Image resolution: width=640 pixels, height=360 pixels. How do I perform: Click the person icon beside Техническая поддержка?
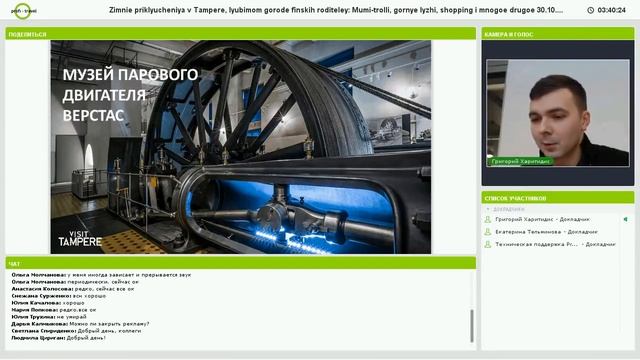(487, 244)
